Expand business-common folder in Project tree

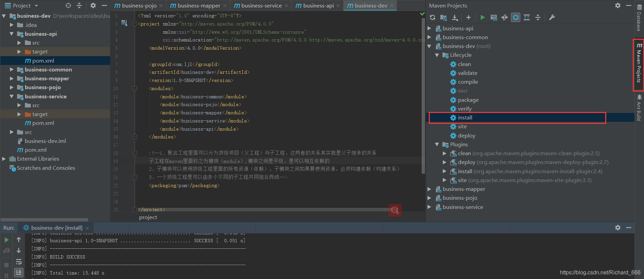click(x=12, y=69)
